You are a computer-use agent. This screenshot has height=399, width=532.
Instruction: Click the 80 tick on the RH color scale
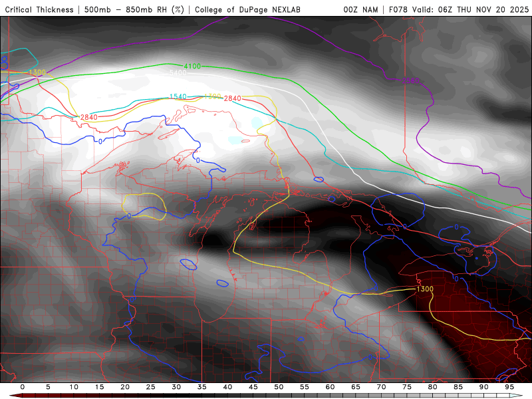433,387
